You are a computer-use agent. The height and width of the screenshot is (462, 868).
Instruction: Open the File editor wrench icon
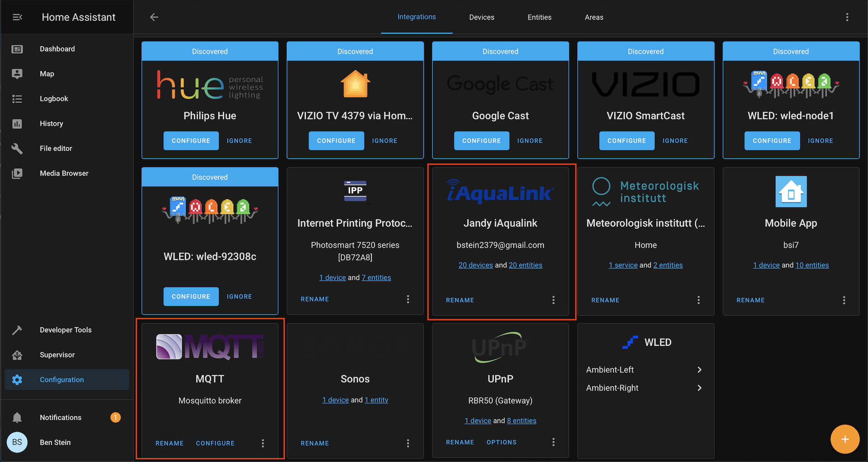tap(17, 148)
